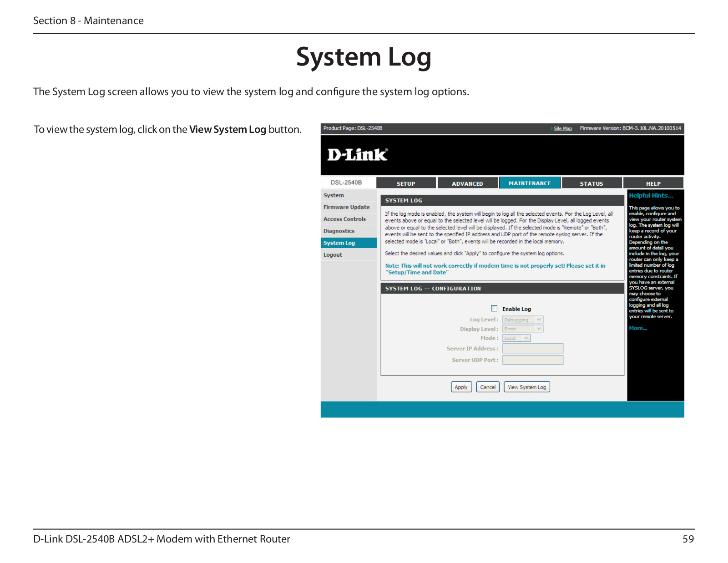Click the Apply button

(461, 387)
